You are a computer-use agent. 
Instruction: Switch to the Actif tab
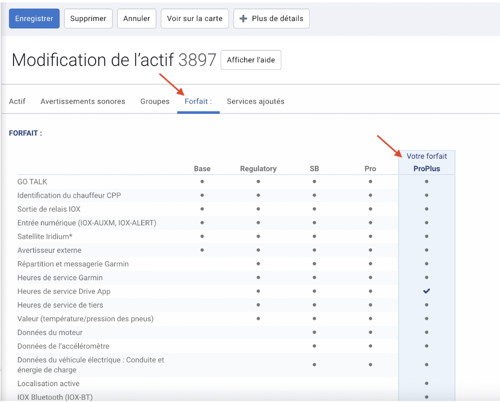[17, 101]
